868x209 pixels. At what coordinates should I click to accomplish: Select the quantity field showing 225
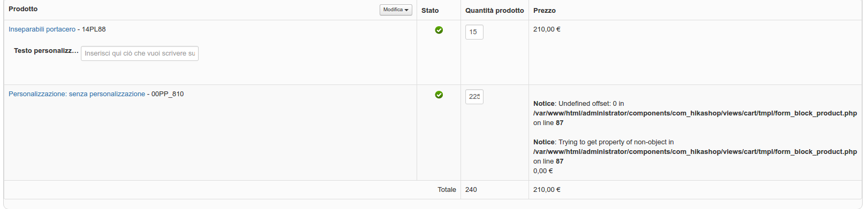coord(474,97)
